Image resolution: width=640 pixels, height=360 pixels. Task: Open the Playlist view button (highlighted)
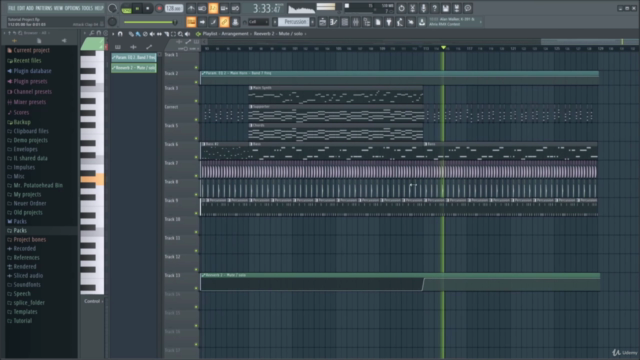click(x=191, y=22)
